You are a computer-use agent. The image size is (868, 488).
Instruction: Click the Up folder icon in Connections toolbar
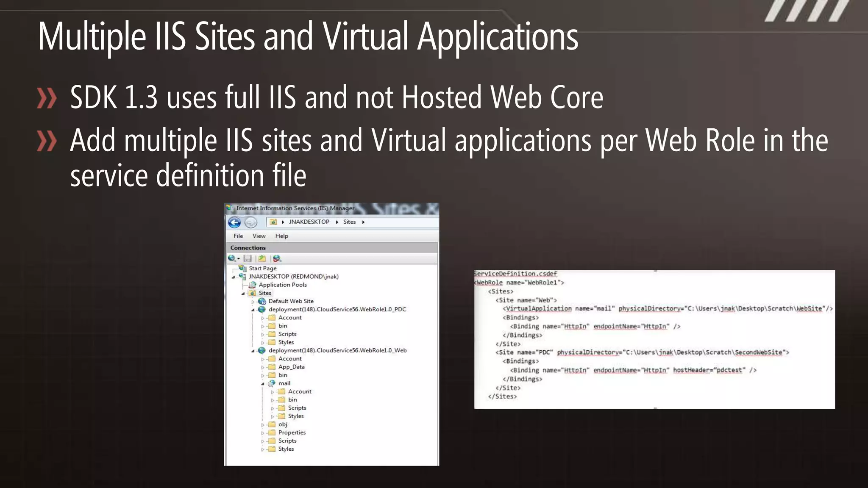(x=262, y=258)
